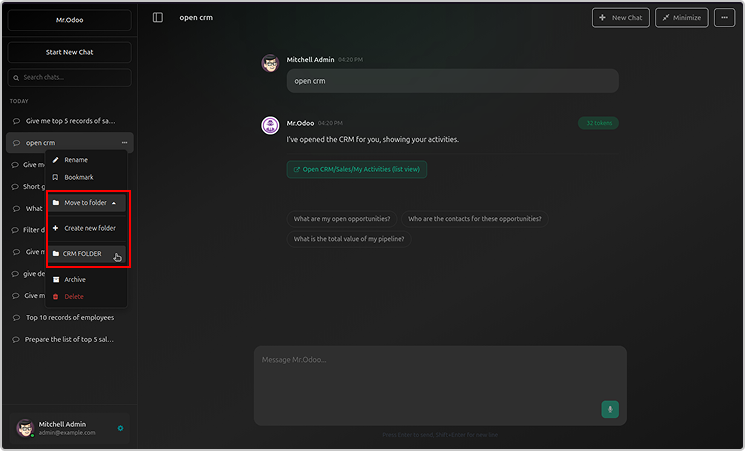Select "Rename" from the context menu

coord(76,160)
